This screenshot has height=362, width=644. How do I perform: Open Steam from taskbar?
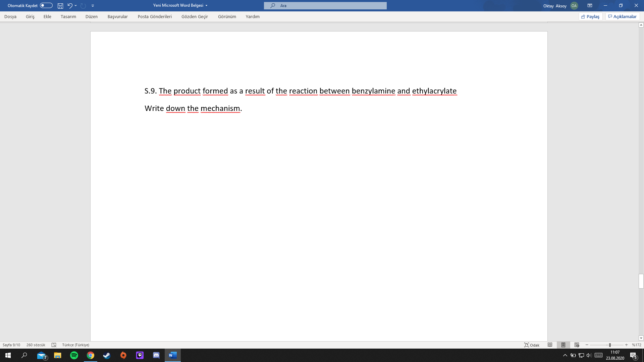pos(107,355)
